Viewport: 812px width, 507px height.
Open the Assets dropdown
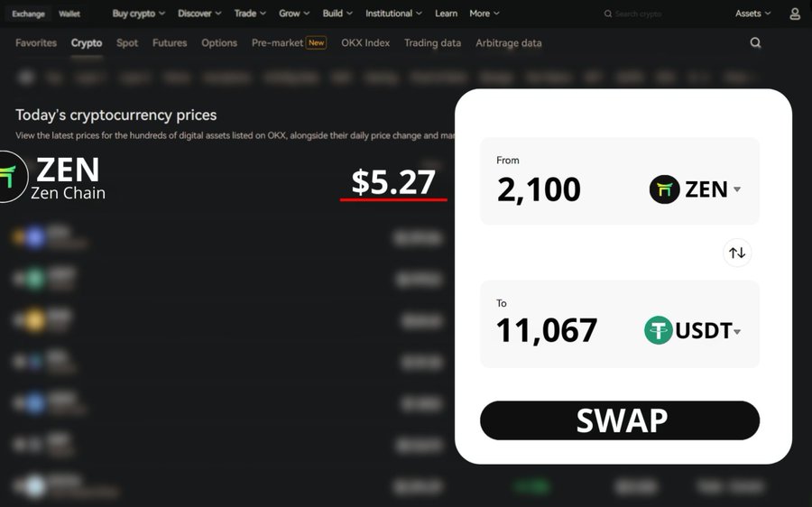(x=753, y=14)
